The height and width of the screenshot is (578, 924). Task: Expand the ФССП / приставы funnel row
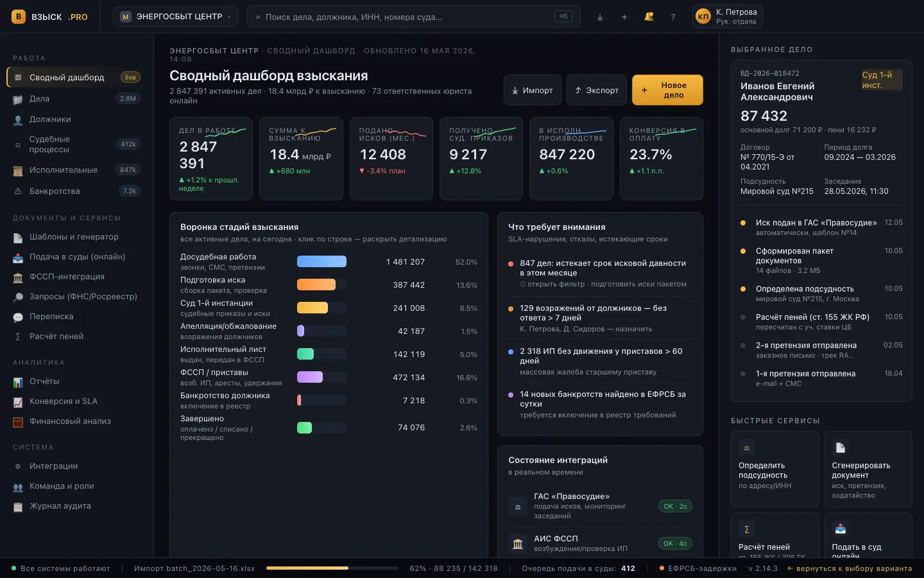[x=329, y=377]
